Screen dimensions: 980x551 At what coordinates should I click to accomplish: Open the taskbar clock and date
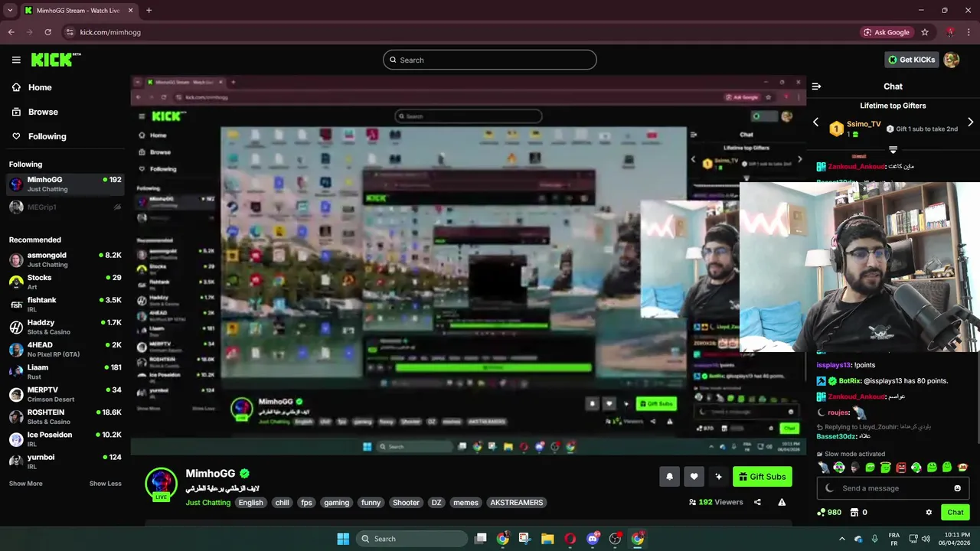point(954,539)
